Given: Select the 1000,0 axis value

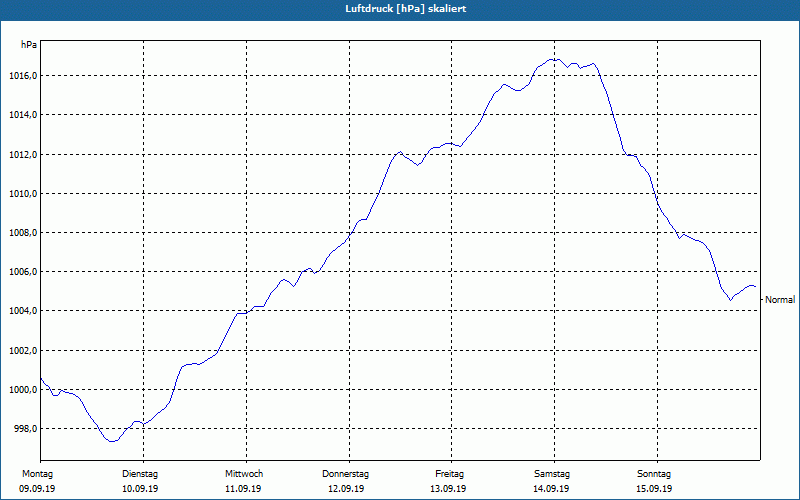Looking at the screenshot, I should [23, 390].
